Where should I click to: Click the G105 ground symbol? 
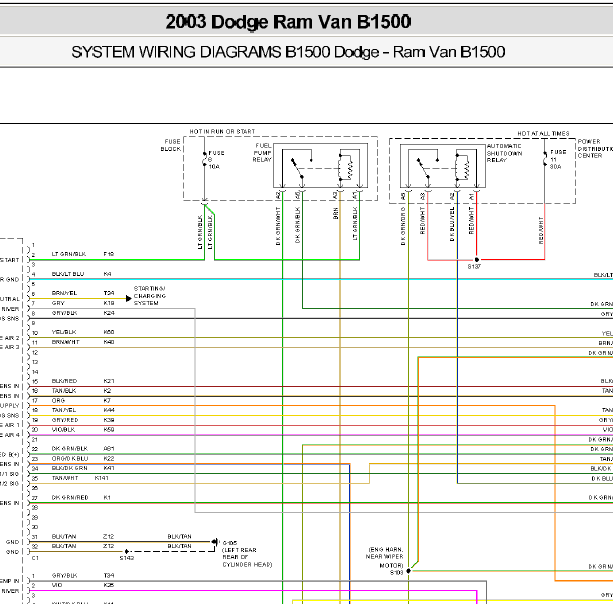(215, 542)
